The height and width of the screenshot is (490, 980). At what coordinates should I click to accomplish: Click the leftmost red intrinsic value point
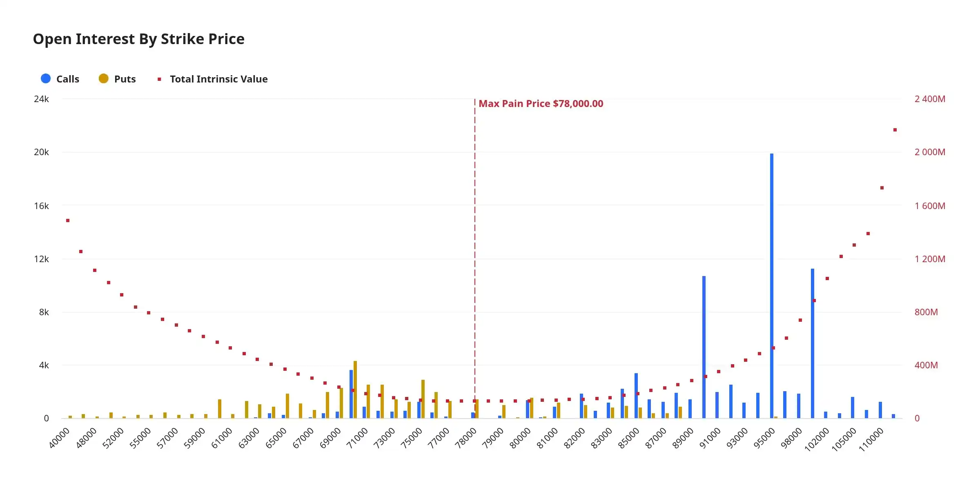pyautogui.click(x=68, y=220)
